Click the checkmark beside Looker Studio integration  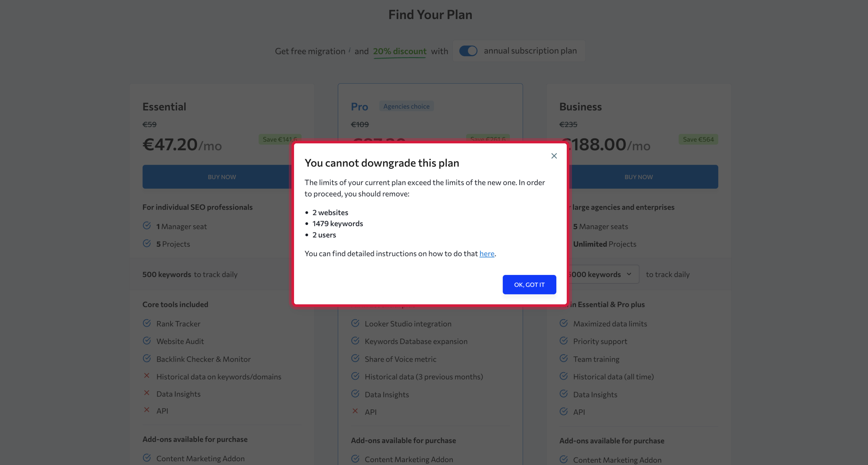[x=355, y=323]
